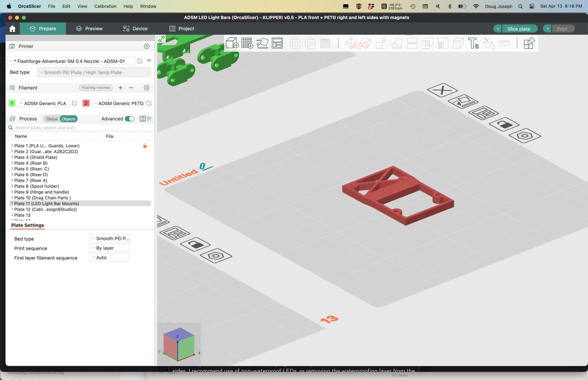Viewport: 588px width, 380px height.
Task: Open Flushing volumes dialog
Action: tap(96, 88)
